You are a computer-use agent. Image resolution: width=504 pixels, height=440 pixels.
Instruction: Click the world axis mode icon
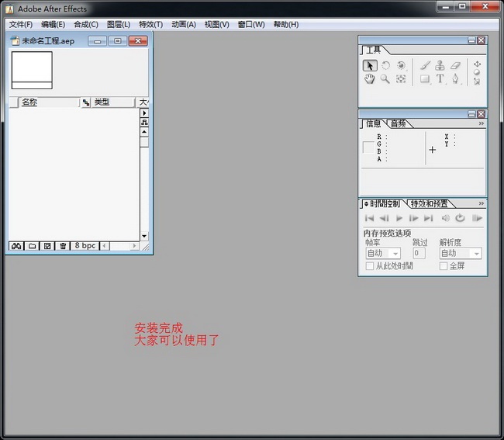tap(477, 73)
